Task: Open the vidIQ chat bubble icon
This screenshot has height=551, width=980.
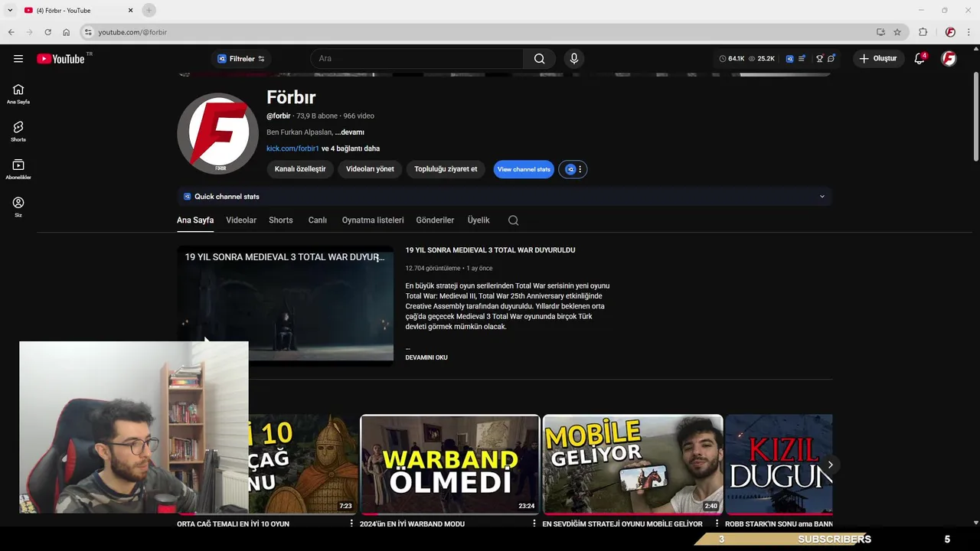Action: 831,59
